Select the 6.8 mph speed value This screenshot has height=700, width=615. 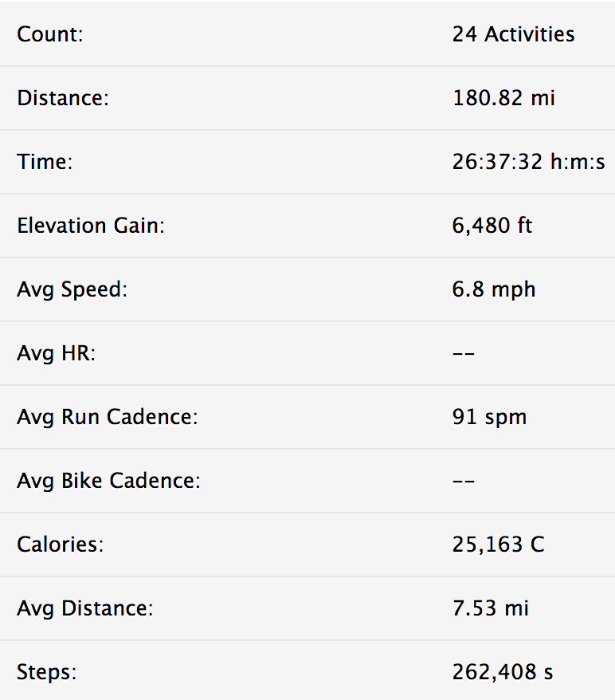coord(494,289)
